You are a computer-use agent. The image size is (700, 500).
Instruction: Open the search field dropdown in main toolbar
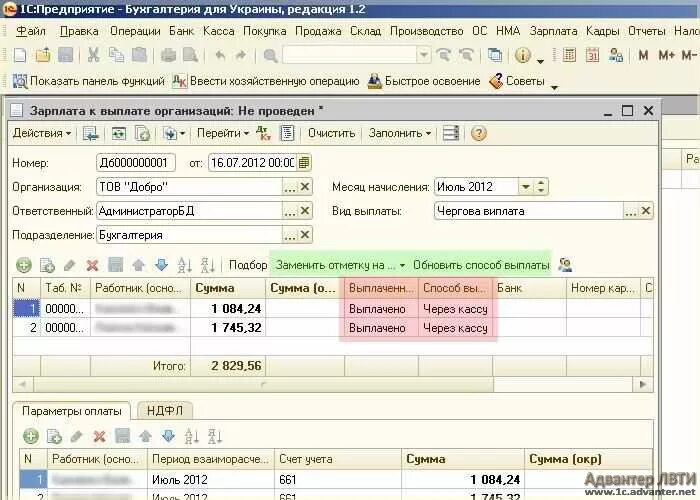(x=424, y=55)
